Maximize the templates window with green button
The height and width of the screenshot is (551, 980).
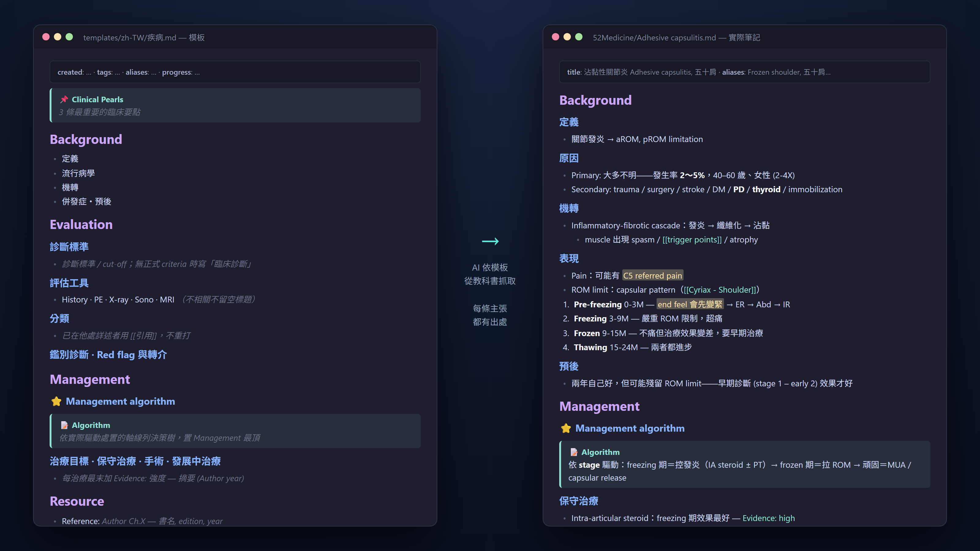69,37
